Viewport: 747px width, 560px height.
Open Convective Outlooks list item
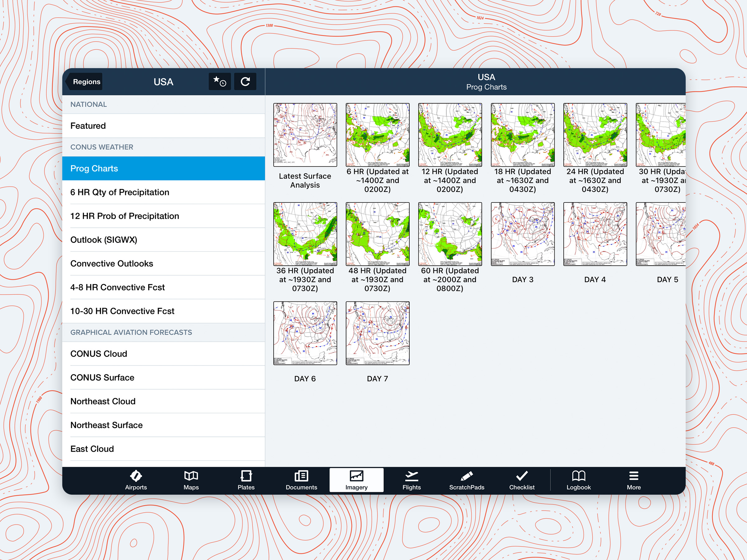coord(163,264)
